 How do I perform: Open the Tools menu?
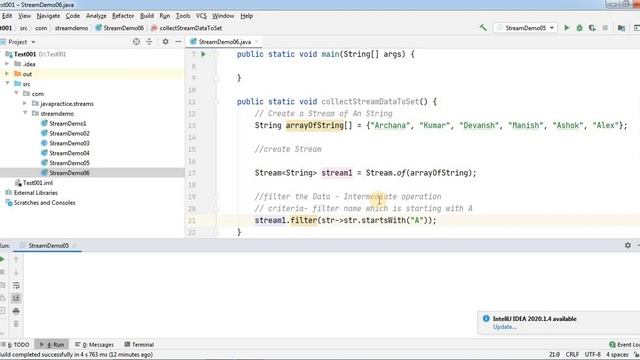(x=183, y=16)
